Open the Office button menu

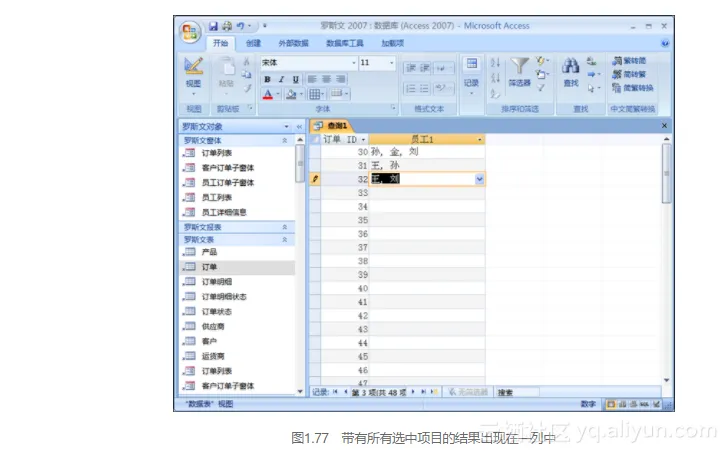190,32
